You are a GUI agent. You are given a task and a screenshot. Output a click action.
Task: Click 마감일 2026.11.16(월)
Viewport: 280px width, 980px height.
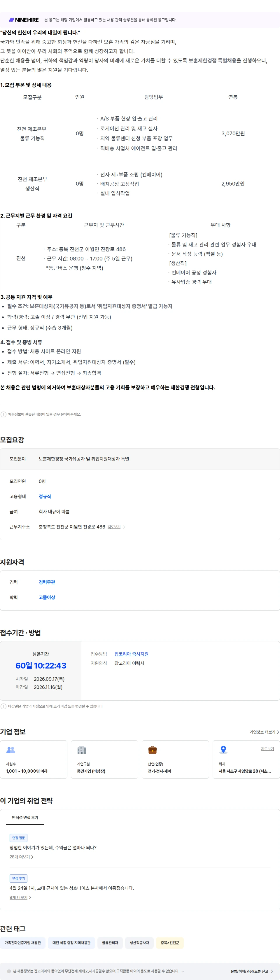39,687
